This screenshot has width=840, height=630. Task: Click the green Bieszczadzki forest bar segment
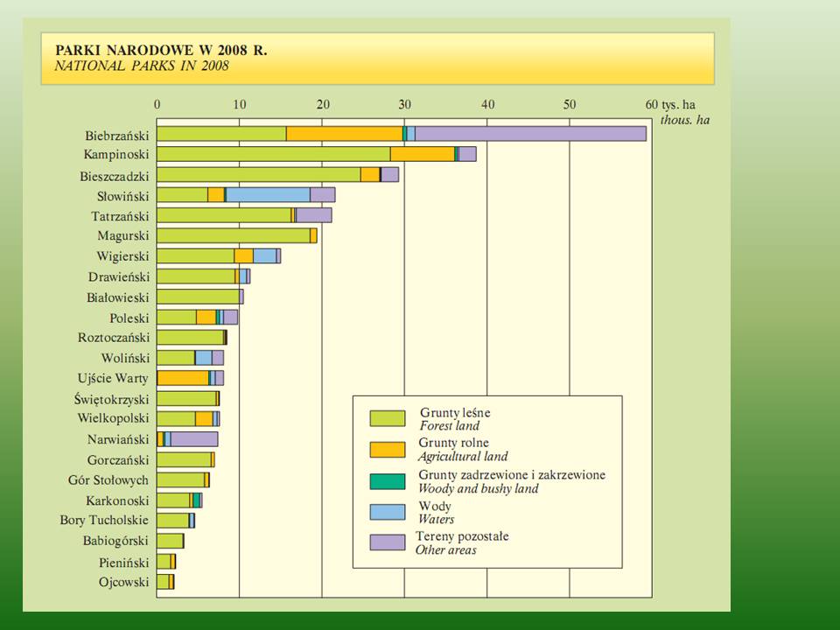[258, 174]
